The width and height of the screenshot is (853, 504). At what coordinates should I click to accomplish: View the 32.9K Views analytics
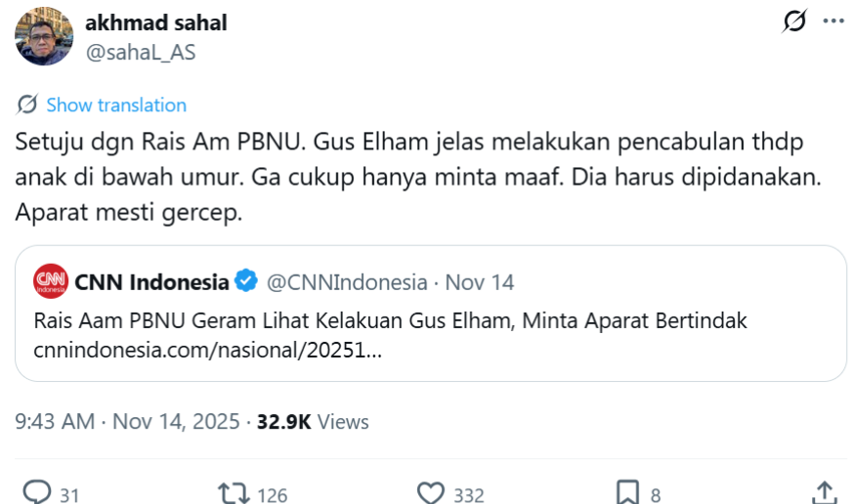click(x=313, y=422)
